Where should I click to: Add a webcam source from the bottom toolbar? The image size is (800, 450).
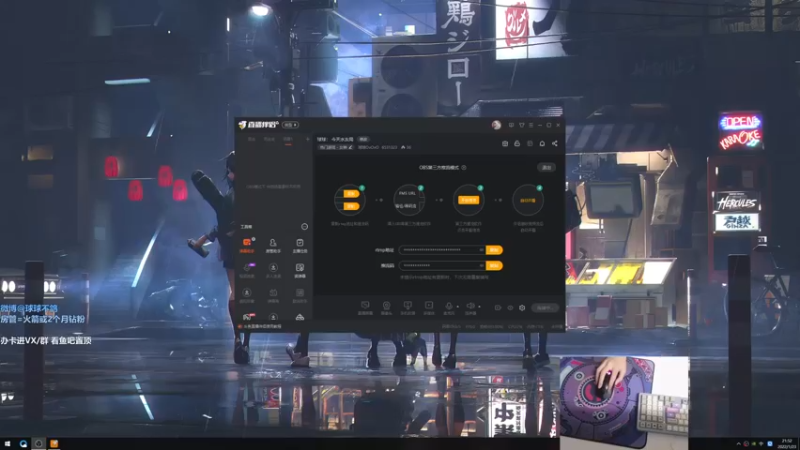tap(386, 308)
